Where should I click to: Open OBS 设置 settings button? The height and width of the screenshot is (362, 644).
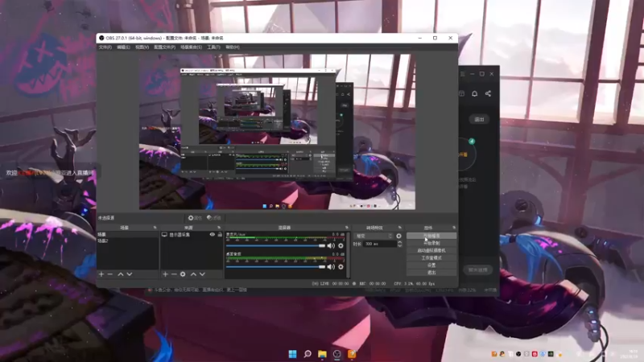pyautogui.click(x=431, y=265)
